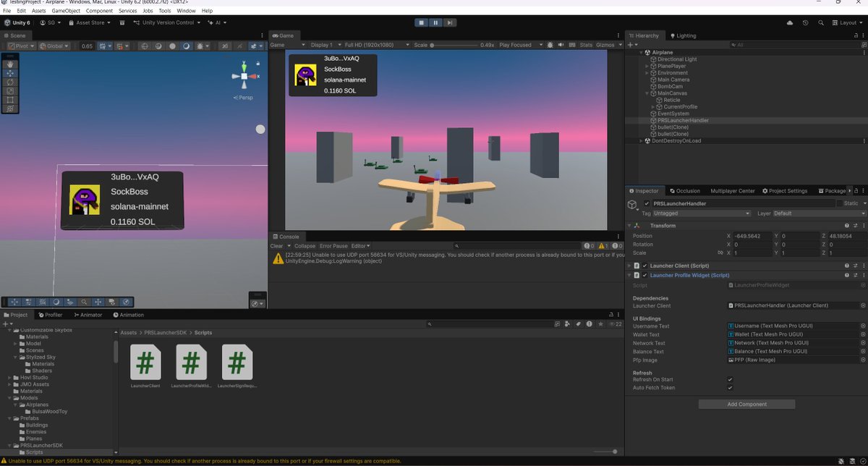
Task: Open the Layer dropdown showing Default
Action: (x=820, y=213)
